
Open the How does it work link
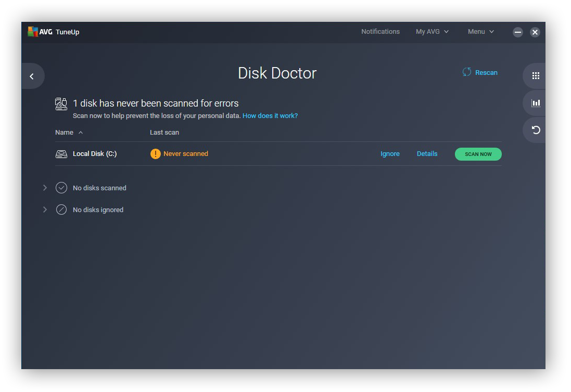(x=270, y=115)
